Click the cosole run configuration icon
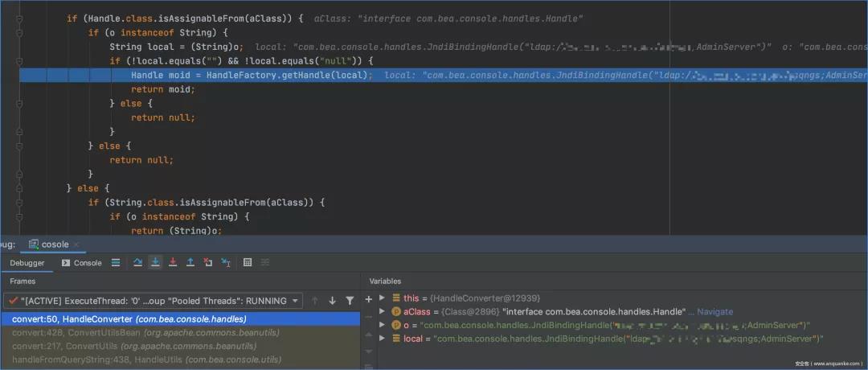The image size is (868, 370). click(34, 245)
